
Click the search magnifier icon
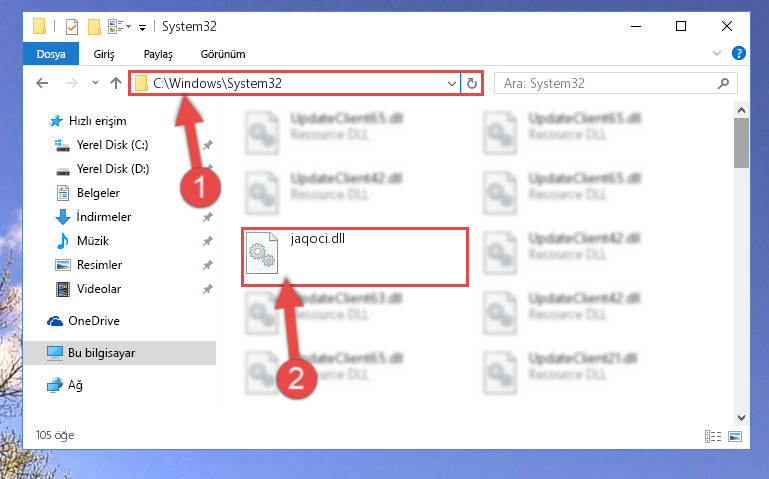pos(723,83)
